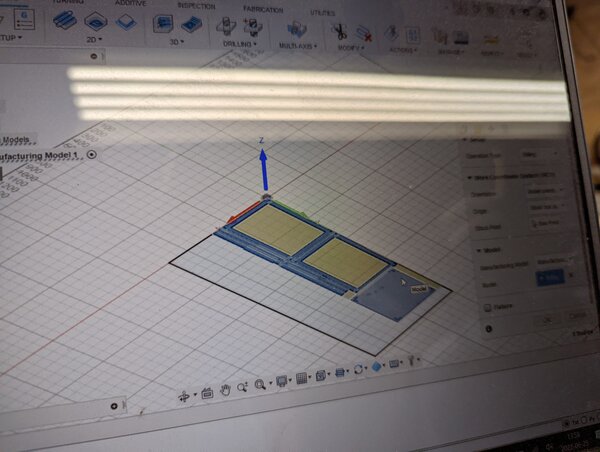Select the 2D Adaptive Clearing icon
The height and width of the screenshot is (452, 600).
64,19
